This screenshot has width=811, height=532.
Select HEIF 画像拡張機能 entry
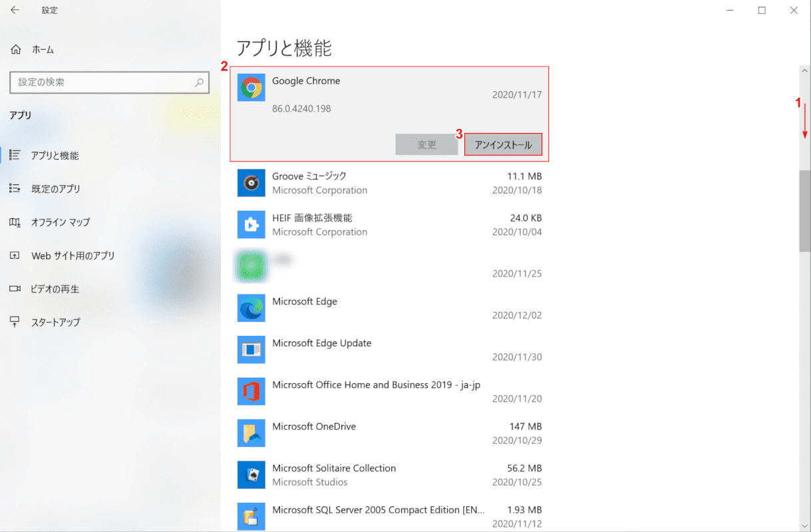[312, 218]
